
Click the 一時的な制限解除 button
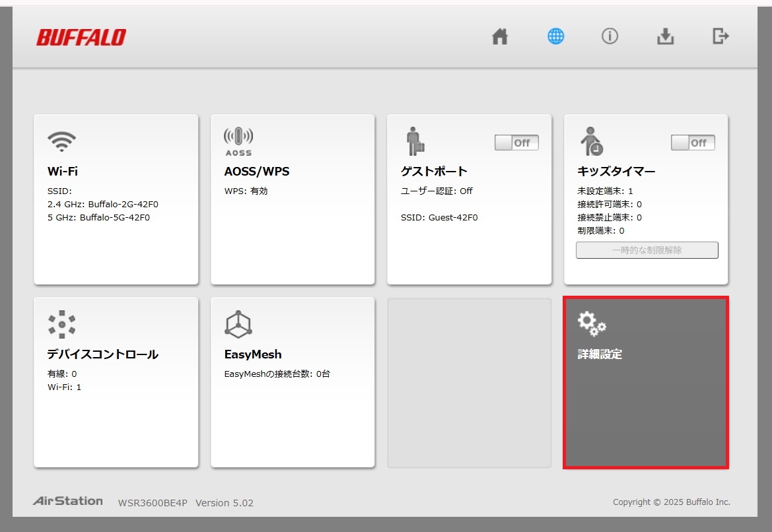coord(647,250)
